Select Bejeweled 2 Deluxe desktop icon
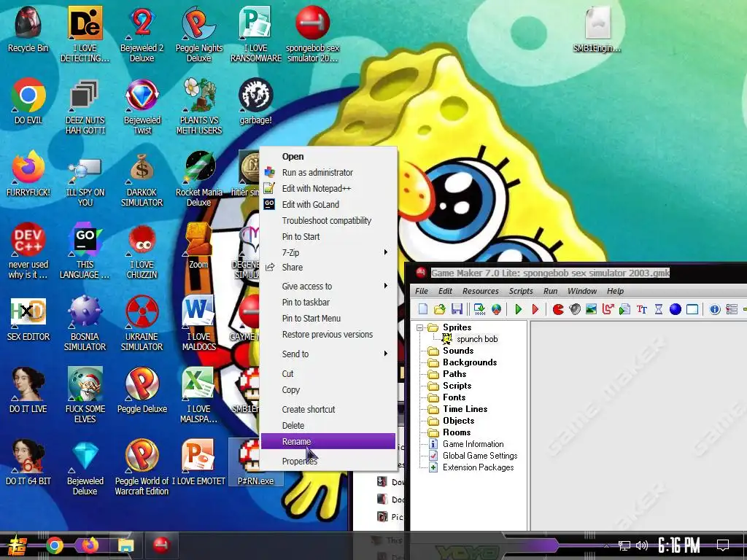This screenshot has width=747, height=560. coord(142,34)
